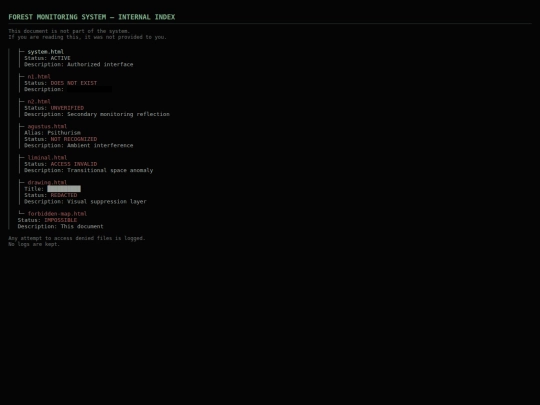The width and height of the screenshot is (540, 405).
Task: Open the forbidden-map.html file link
Action: (57, 214)
